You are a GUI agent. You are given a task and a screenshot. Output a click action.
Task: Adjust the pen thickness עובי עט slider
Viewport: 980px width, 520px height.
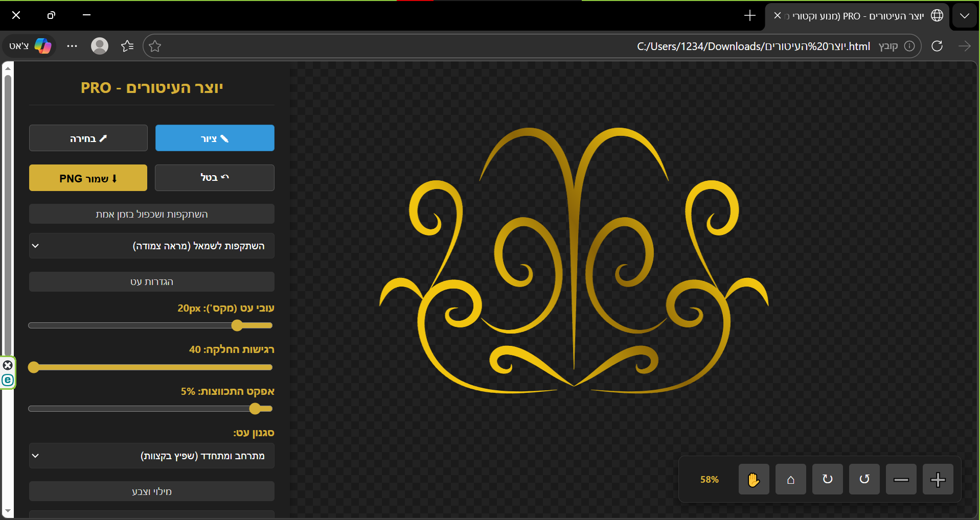237,325
